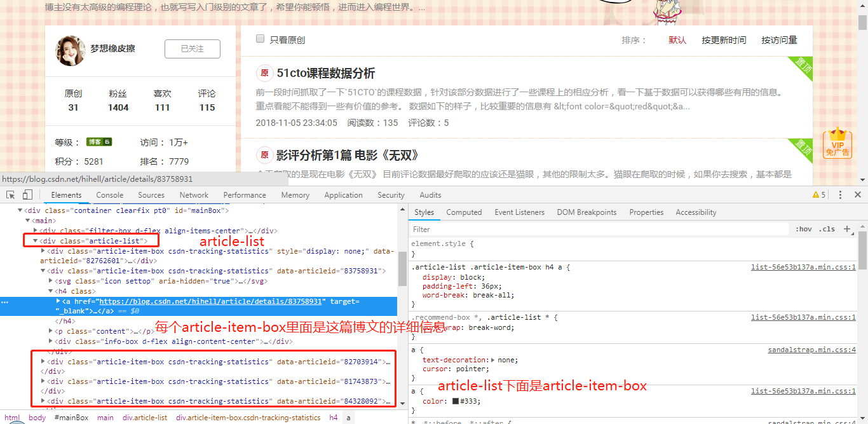868x424 pixels.
Task: Sort articles by 按访问量
Action: pyautogui.click(x=779, y=40)
